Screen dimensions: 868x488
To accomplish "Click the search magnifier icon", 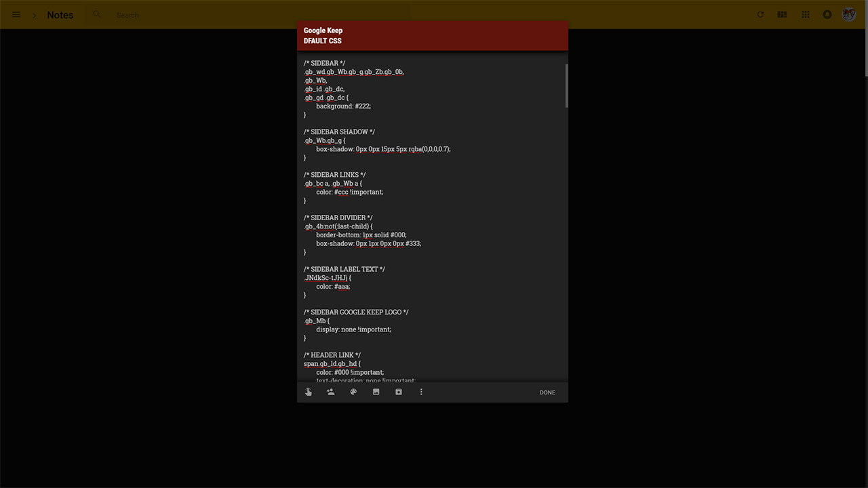I will [x=97, y=14].
